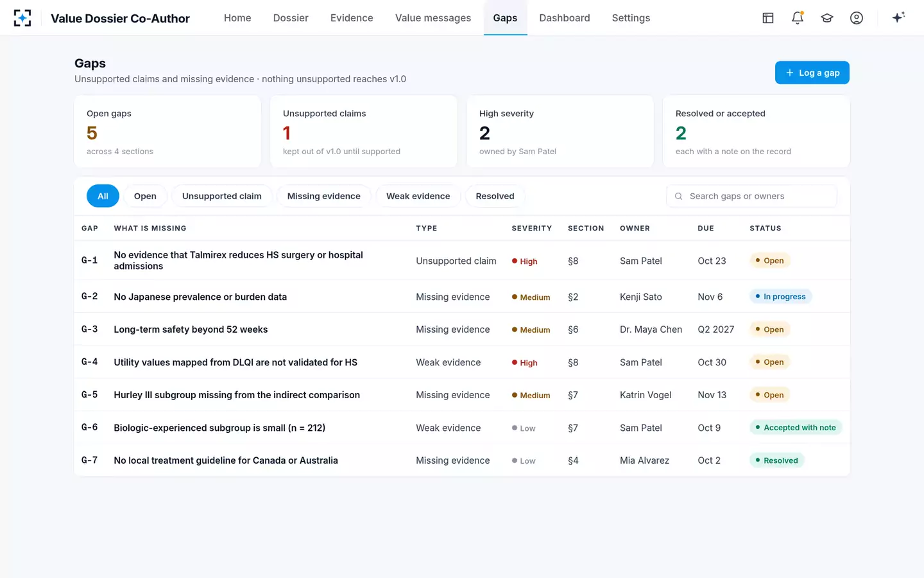
Task: Go to the Dashboard tab
Action: tap(565, 18)
